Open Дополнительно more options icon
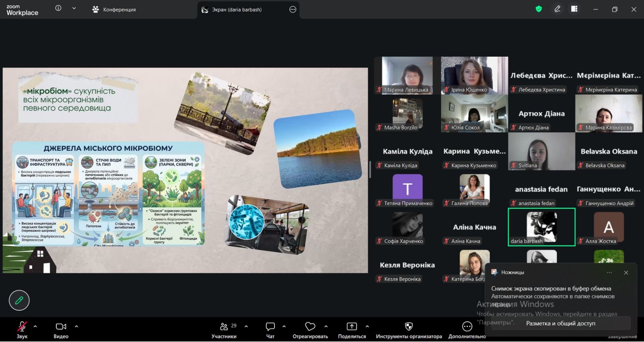 pos(467,327)
